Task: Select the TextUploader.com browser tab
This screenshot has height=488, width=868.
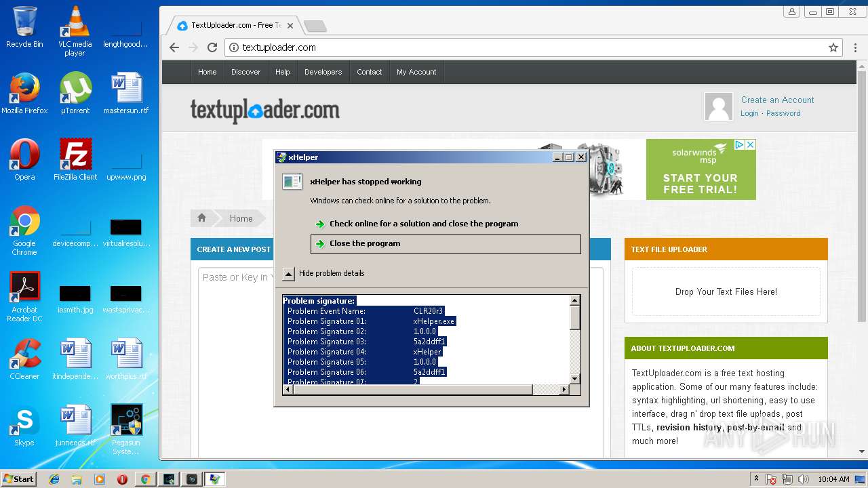Action: coord(234,26)
